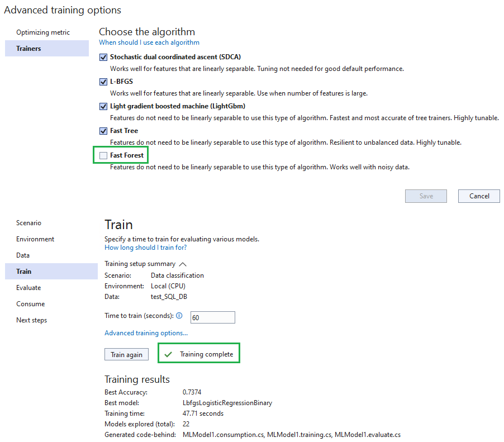
Task: Go to the Evaluate step
Action: tap(28, 287)
